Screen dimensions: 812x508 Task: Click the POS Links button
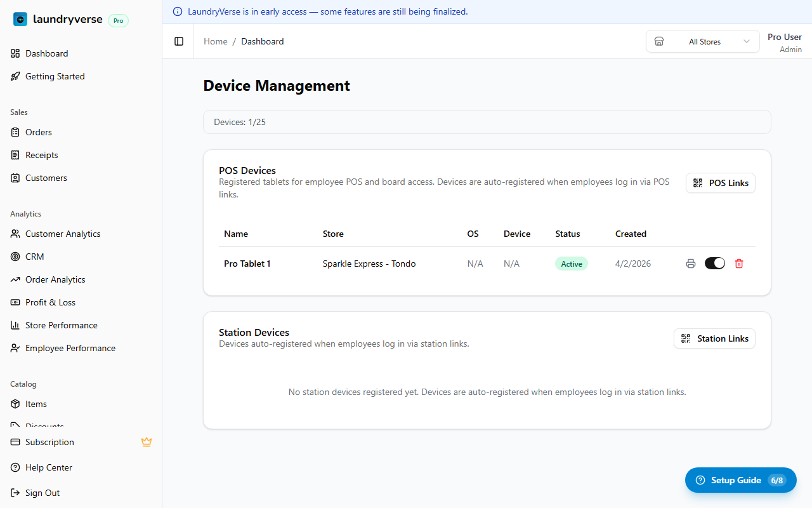click(x=720, y=183)
